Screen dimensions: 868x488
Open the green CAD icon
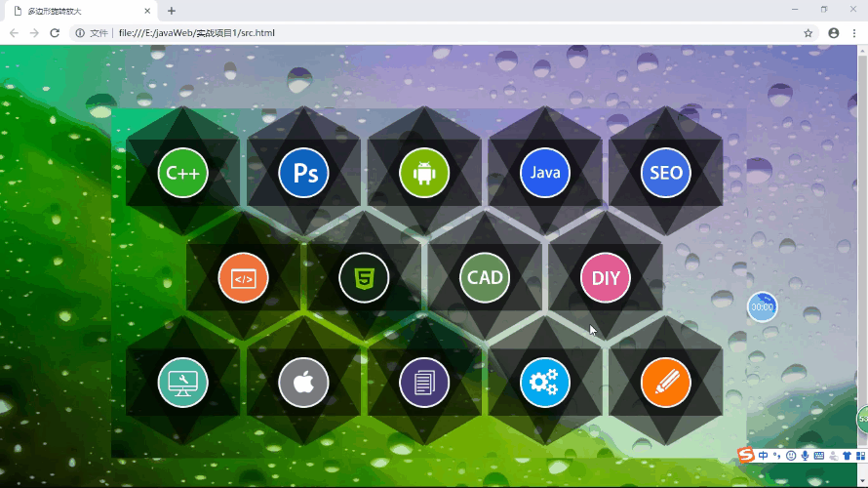pyautogui.click(x=485, y=278)
